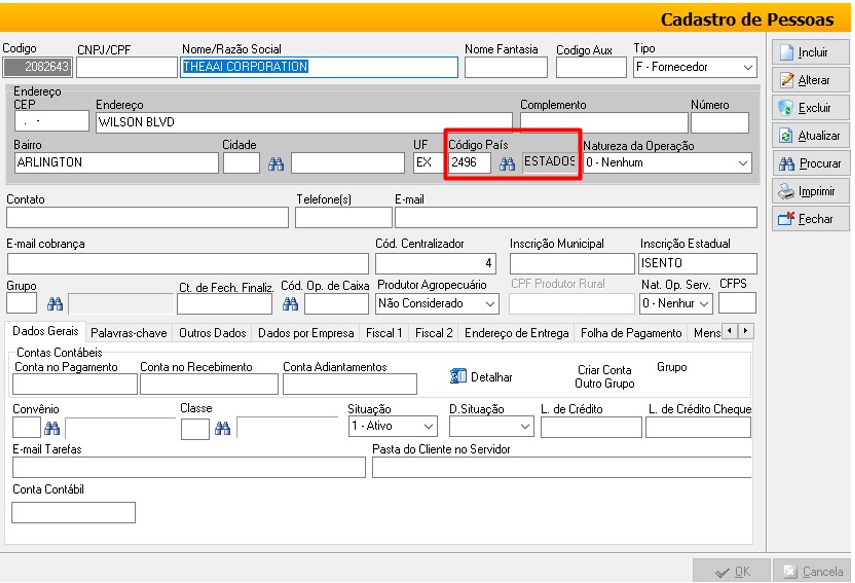Screen dimensions: 855x583
Task: Open the Endereço de Entrega tab
Action: tap(516, 333)
